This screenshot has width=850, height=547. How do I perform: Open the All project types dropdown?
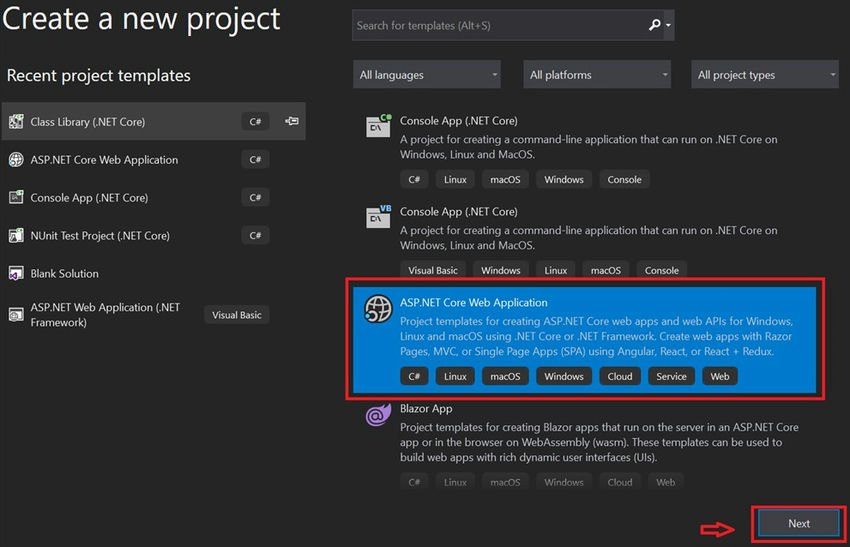coord(765,75)
